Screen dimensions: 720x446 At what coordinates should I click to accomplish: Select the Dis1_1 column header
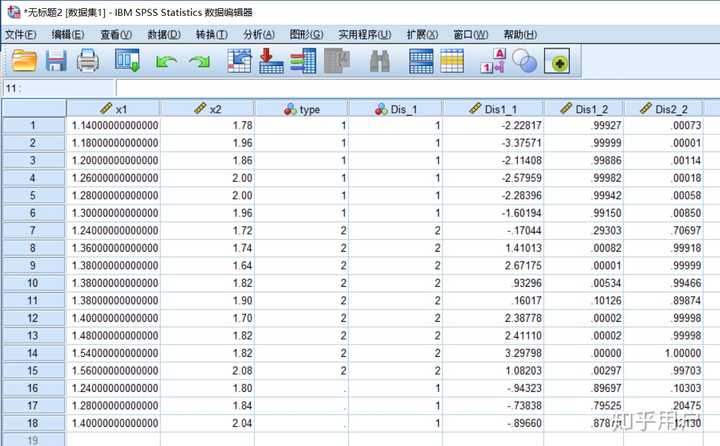(493, 109)
